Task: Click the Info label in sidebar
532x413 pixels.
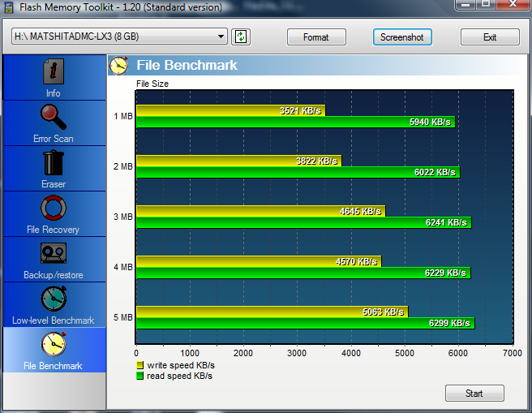Action: (54, 93)
